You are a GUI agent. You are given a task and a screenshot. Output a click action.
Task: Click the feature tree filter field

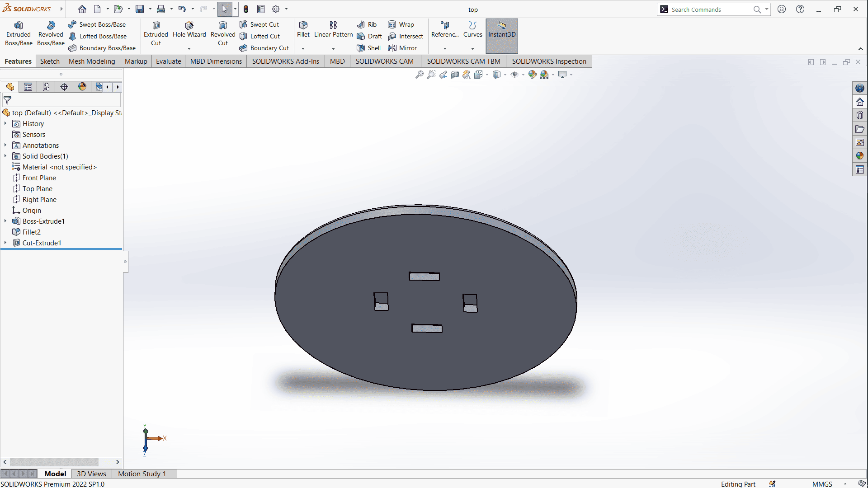61,100
